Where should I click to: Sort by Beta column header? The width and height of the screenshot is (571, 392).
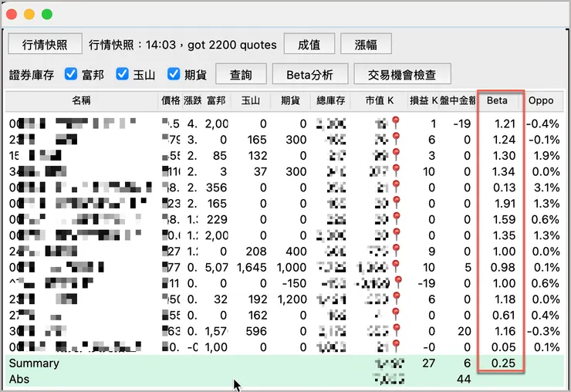pos(497,100)
